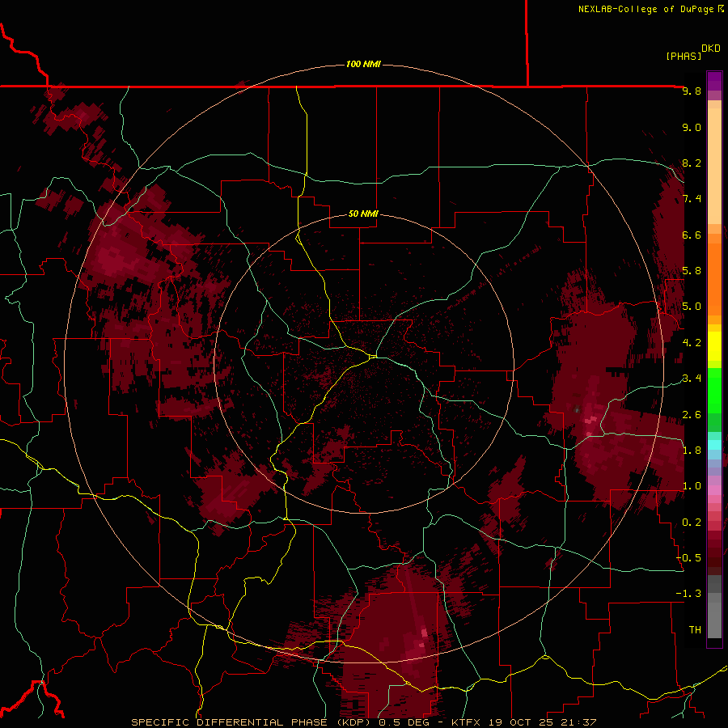Click the KTFX 19 OCT 25 21:37 timestamp
Image resolution: width=728 pixels, height=728 pixels.
[x=523, y=722]
